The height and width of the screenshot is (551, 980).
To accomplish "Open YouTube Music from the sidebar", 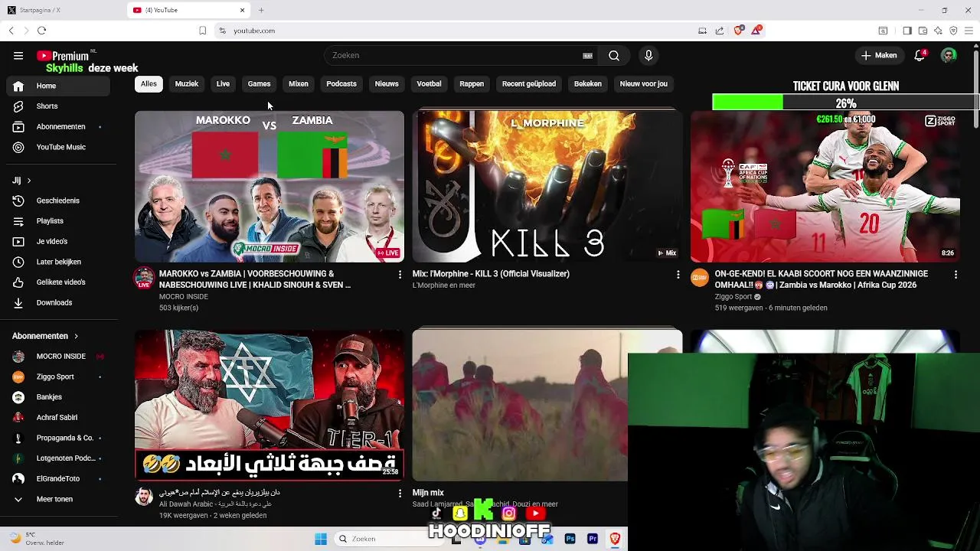I will point(60,147).
